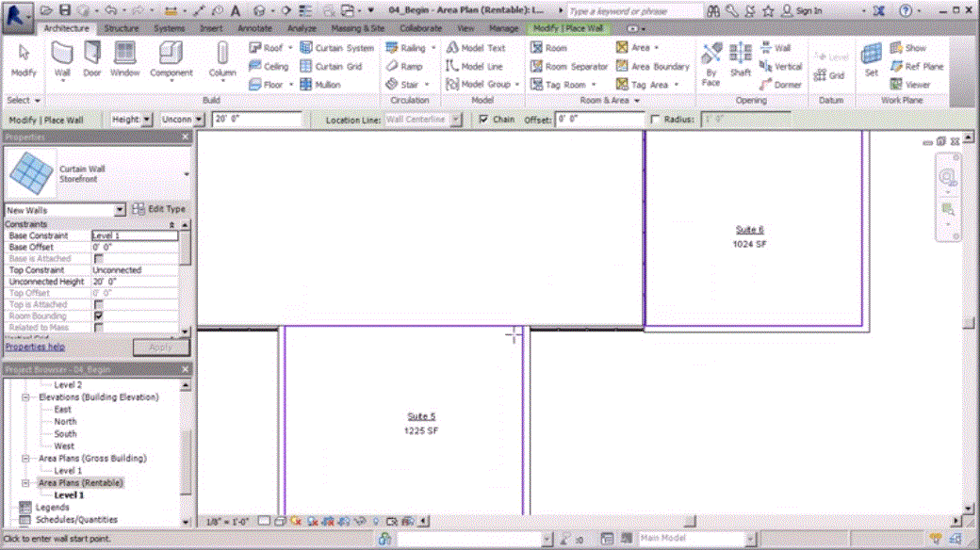Open the steering wheel navigation control
The image size is (980, 550).
tap(947, 175)
